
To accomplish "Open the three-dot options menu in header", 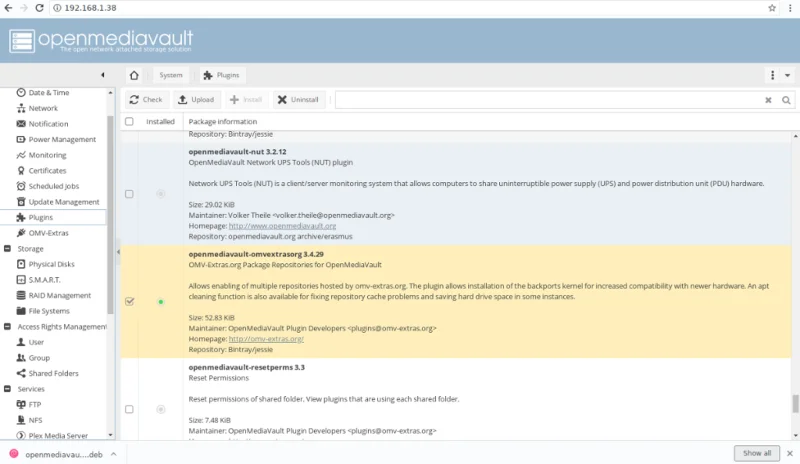I will pyautogui.click(x=772, y=75).
